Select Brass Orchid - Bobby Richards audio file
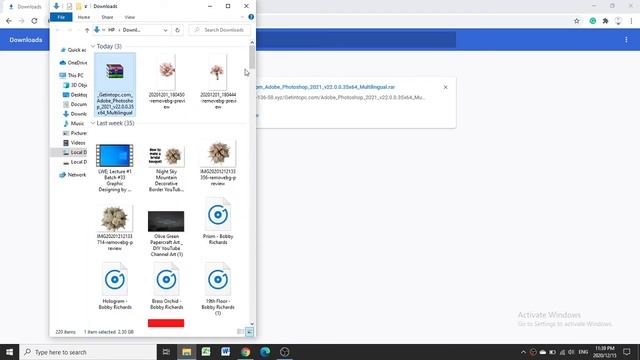Viewport: 640px width, 360px height. click(x=166, y=286)
